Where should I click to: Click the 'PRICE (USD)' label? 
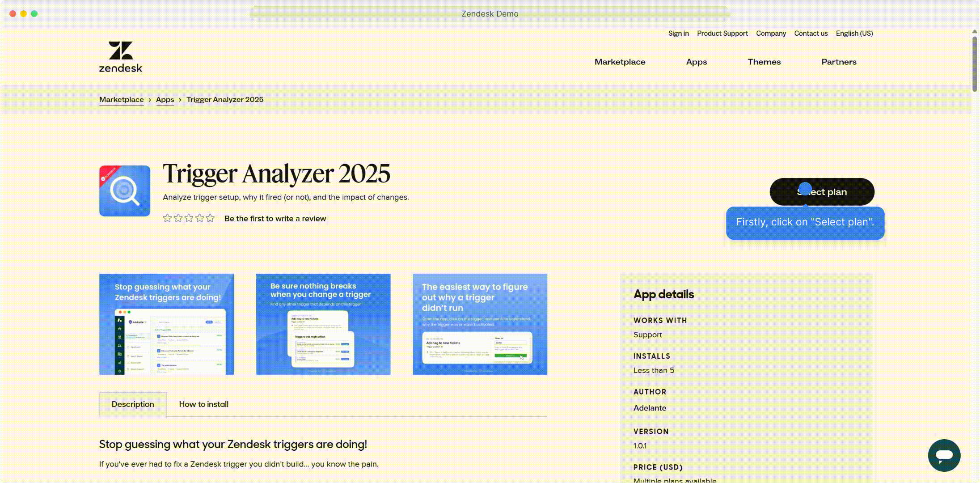(x=658, y=467)
